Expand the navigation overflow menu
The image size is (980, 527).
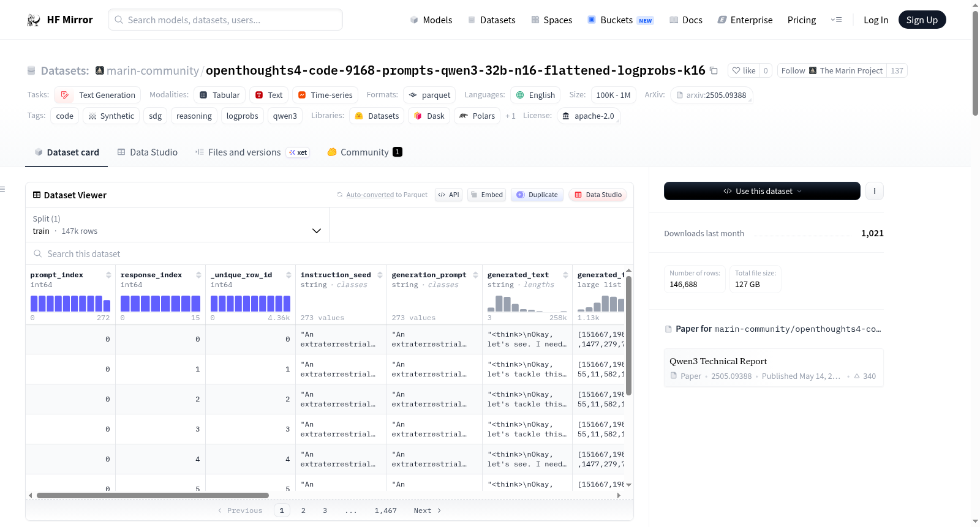click(836, 20)
